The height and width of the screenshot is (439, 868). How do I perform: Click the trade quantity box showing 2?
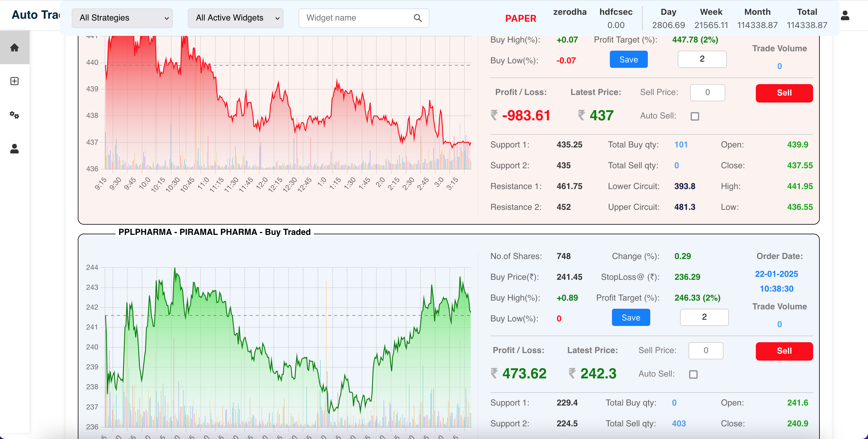pos(702,59)
